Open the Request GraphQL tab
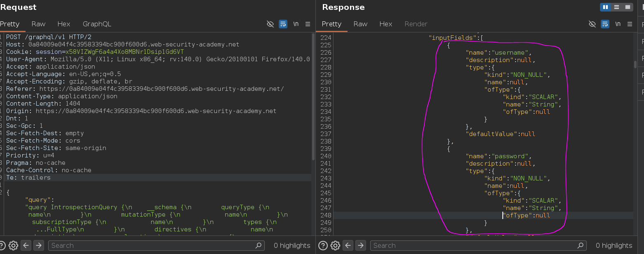The width and height of the screenshot is (644, 254). pos(97,24)
